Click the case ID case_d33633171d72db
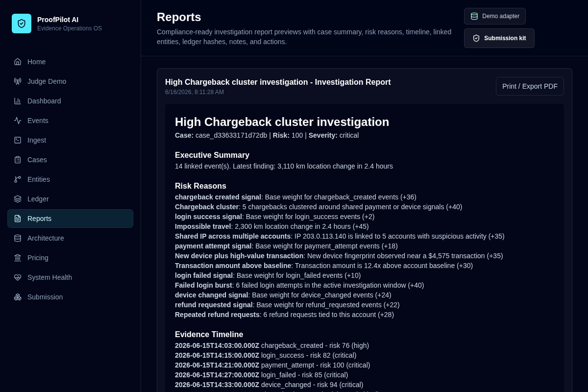The width and height of the screenshot is (588, 392). pyautogui.click(x=231, y=135)
